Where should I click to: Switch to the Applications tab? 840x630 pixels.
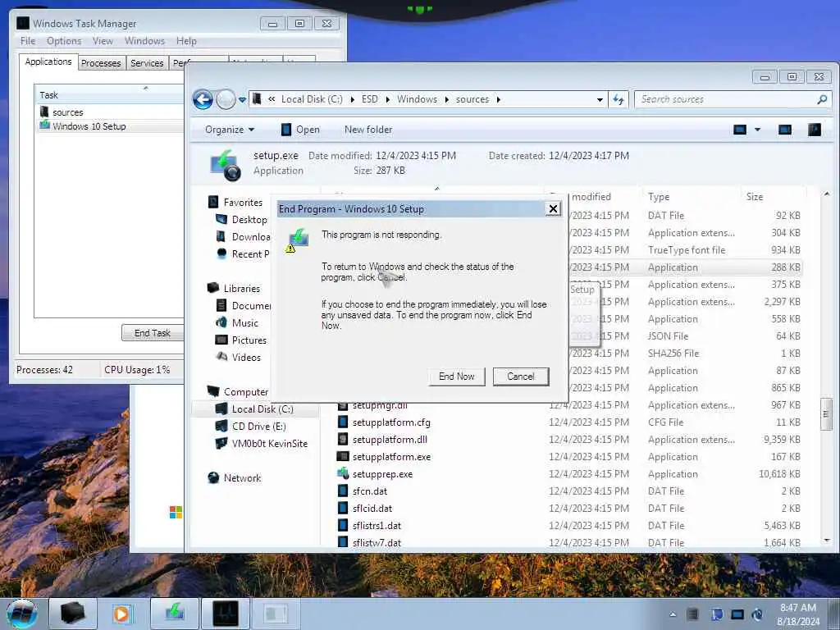(48, 62)
